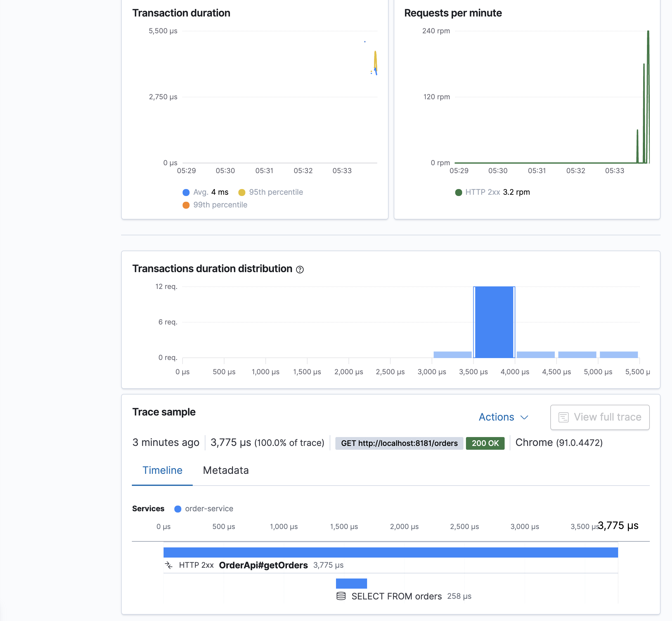
Task: Click the database icon beside SELECT FROM orders
Action: click(341, 596)
